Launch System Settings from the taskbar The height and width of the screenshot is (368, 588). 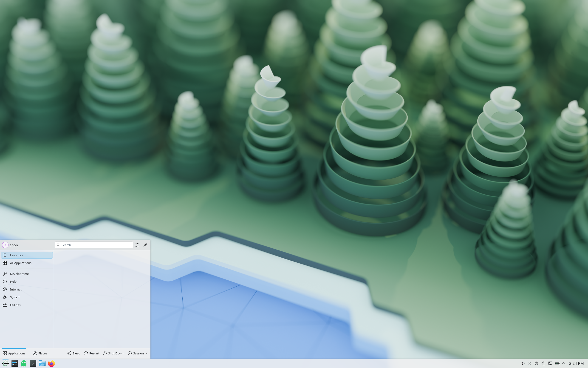(x=14, y=363)
